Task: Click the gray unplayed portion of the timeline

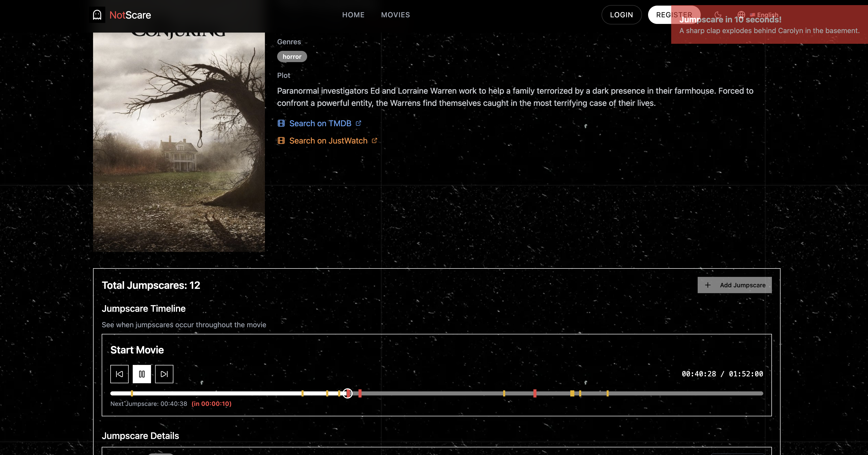Action: (558, 393)
